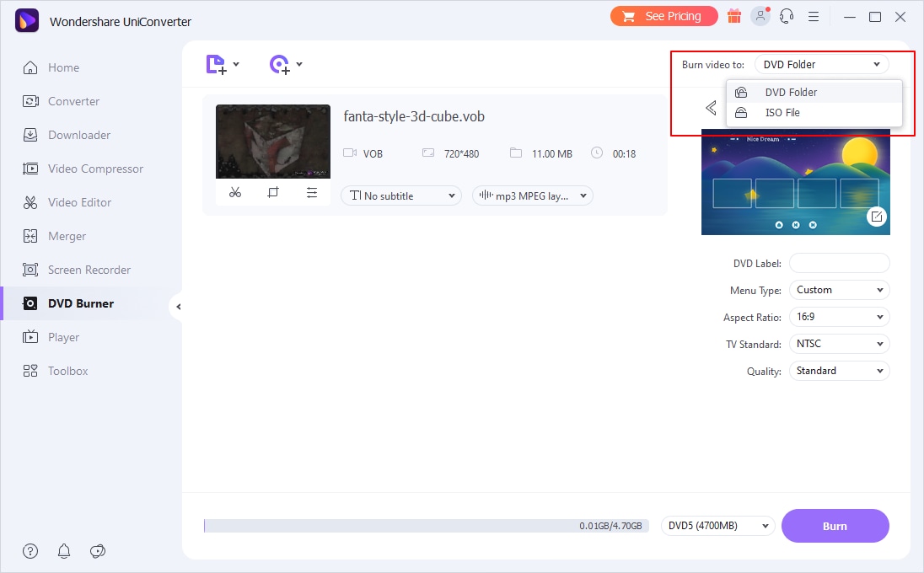Click the disc capacity progress bar
Viewport: 924px width, 573px height.
(426, 526)
